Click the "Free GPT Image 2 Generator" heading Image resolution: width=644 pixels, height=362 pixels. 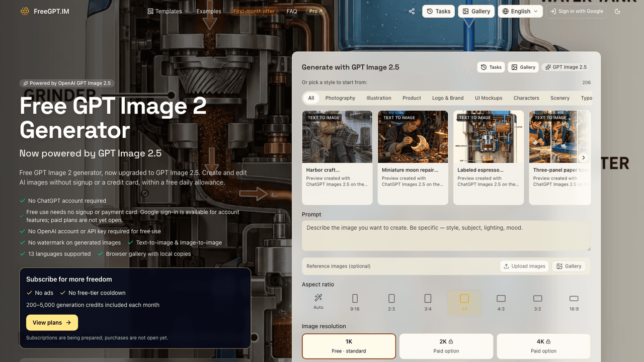click(x=113, y=118)
